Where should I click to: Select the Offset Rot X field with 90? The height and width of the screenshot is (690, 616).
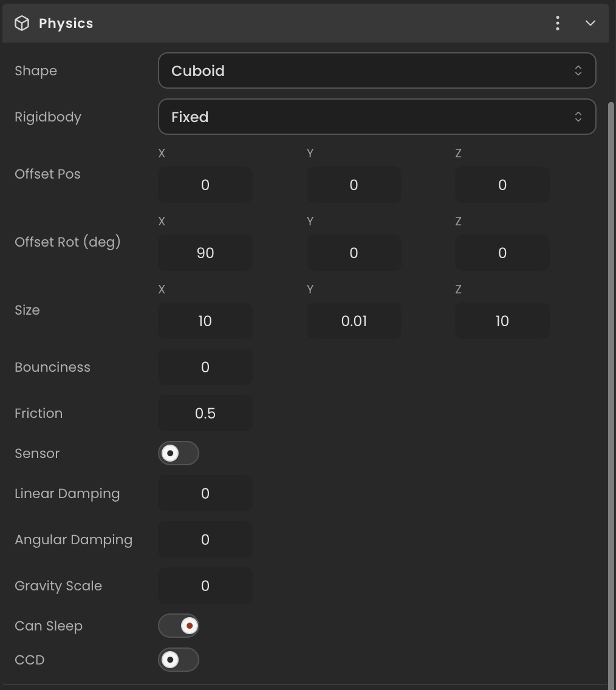coord(205,253)
